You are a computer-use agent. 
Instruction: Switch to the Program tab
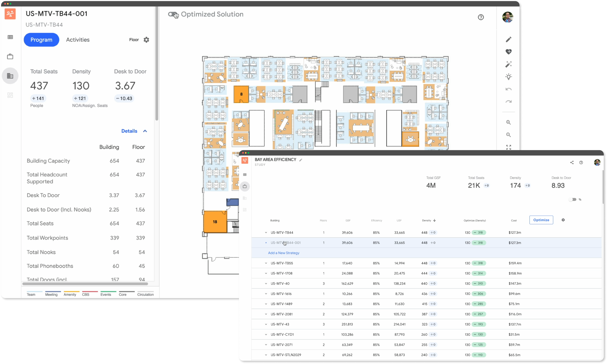click(x=41, y=40)
